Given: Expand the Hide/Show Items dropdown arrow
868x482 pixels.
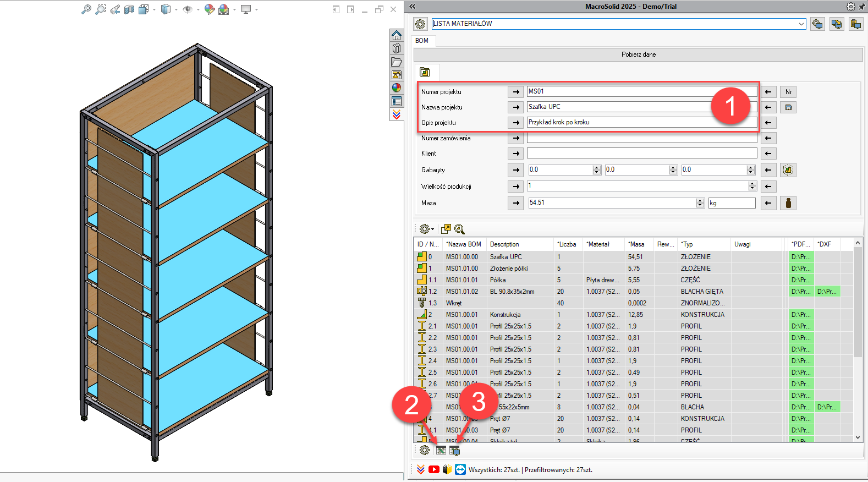Looking at the screenshot, I should 198,9.
